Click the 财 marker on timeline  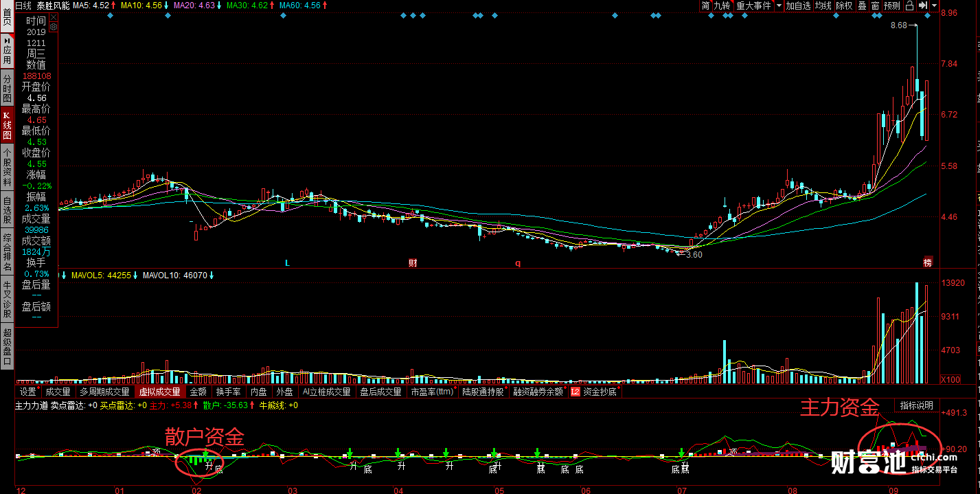413,263
